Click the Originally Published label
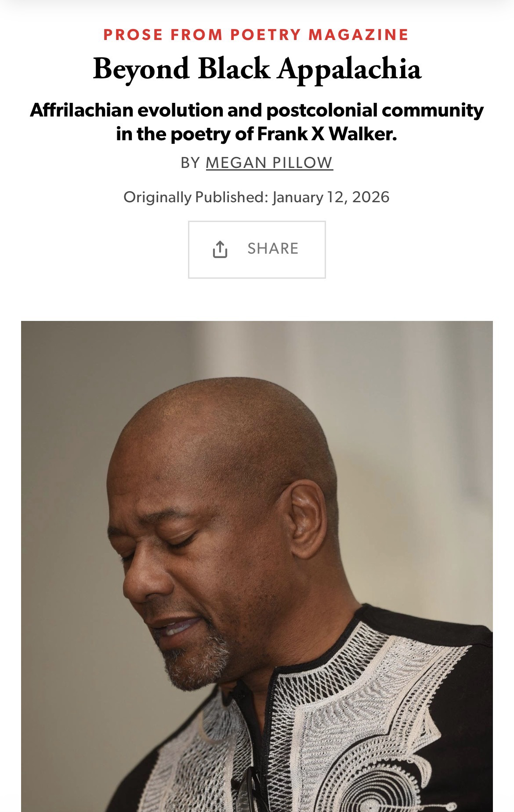 (x=195, y=197)
